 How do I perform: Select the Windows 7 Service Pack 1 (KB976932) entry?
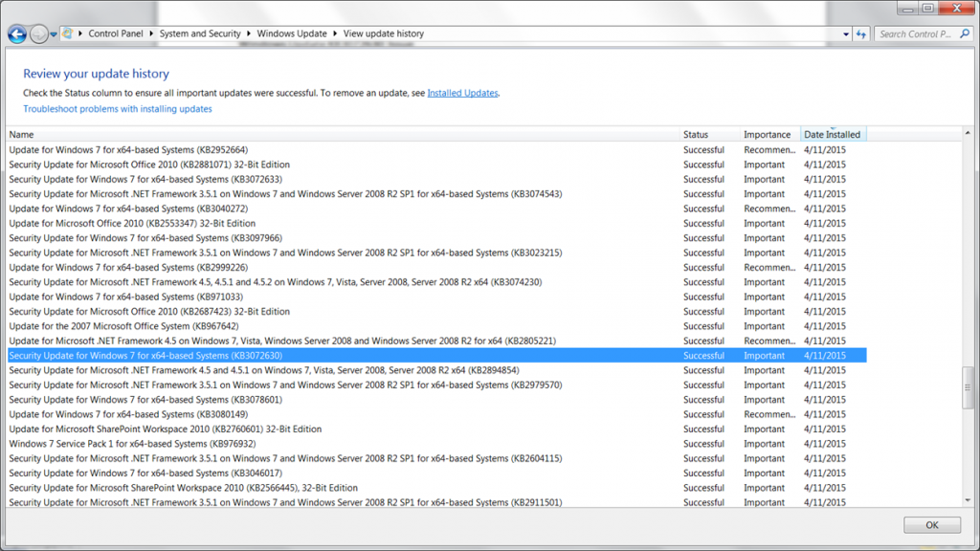point(132,444)
